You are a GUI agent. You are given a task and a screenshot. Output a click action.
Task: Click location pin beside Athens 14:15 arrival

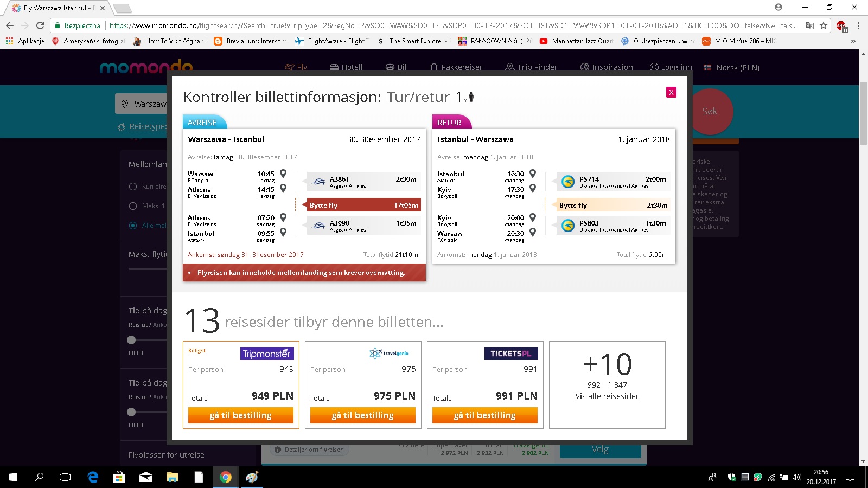click(x=283, y=189)
